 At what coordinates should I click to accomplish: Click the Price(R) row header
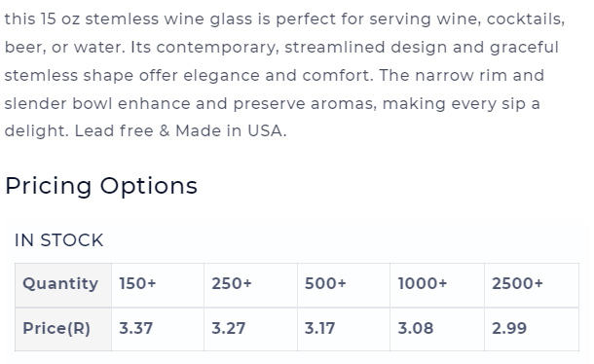pyautogui.click(x=63, y=329)
